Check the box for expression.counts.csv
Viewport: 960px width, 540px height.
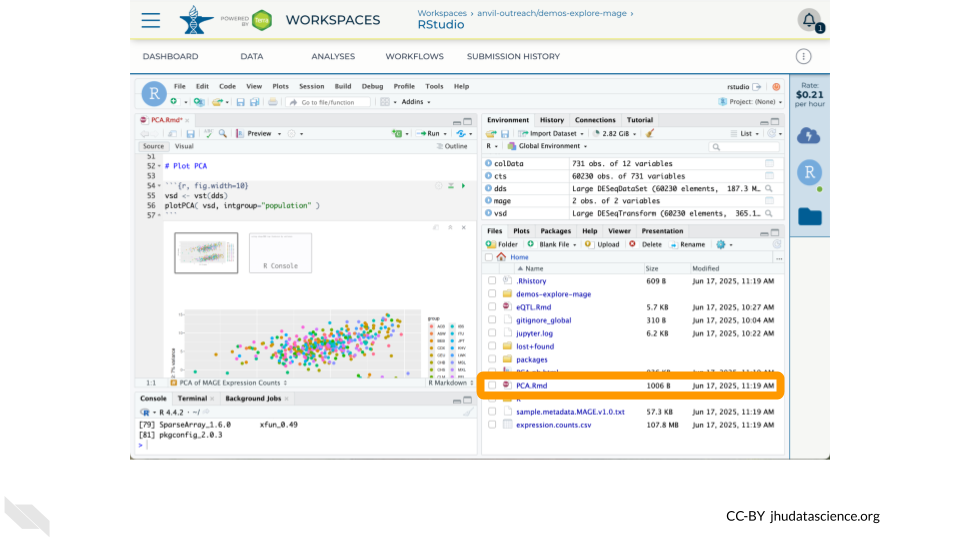[492, 425]
